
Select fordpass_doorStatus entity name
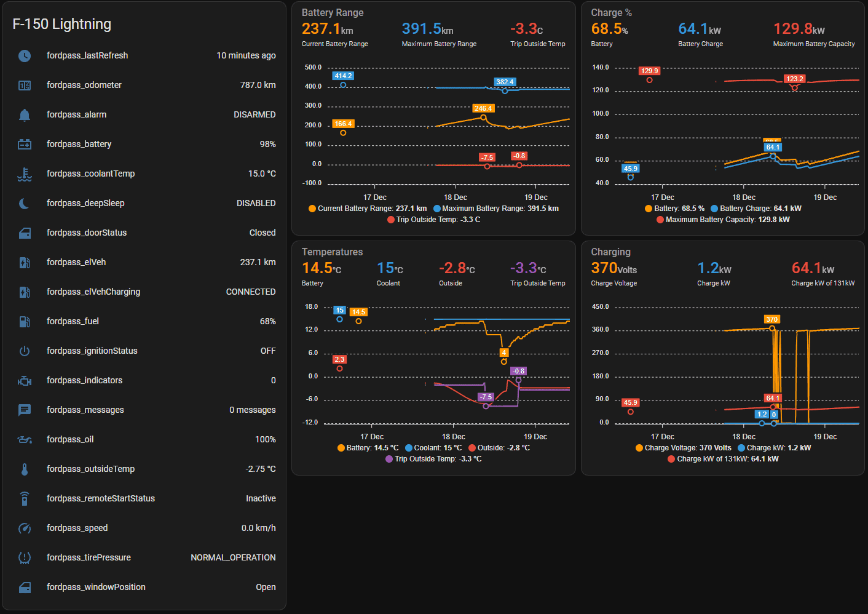point(87,233)
